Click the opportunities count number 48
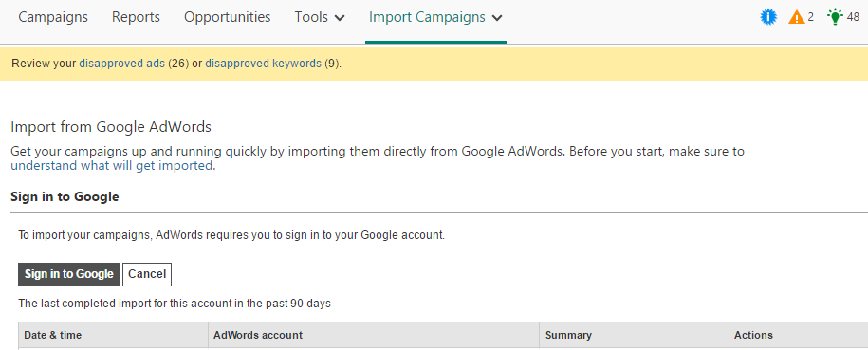Screen dimensions: 868x350 click(x=853, y=17)
